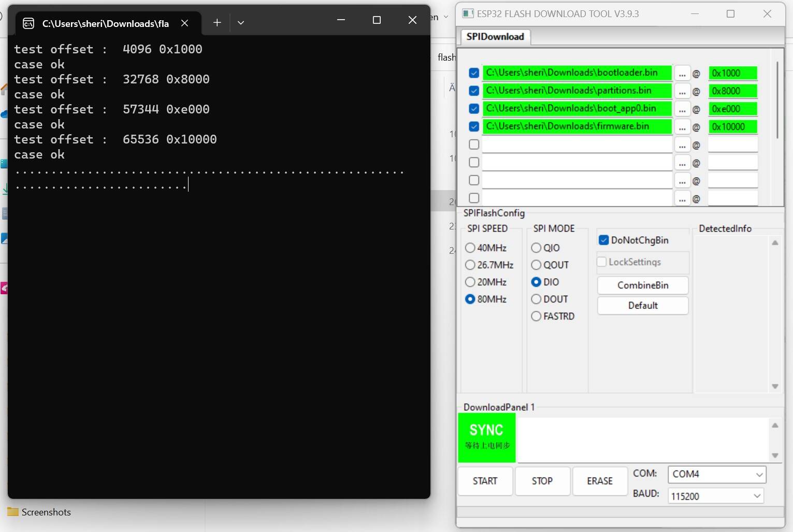Click the green SYNC status indicator
The height and width of the screenshot is (532, 793).
[x=486, y=437]
